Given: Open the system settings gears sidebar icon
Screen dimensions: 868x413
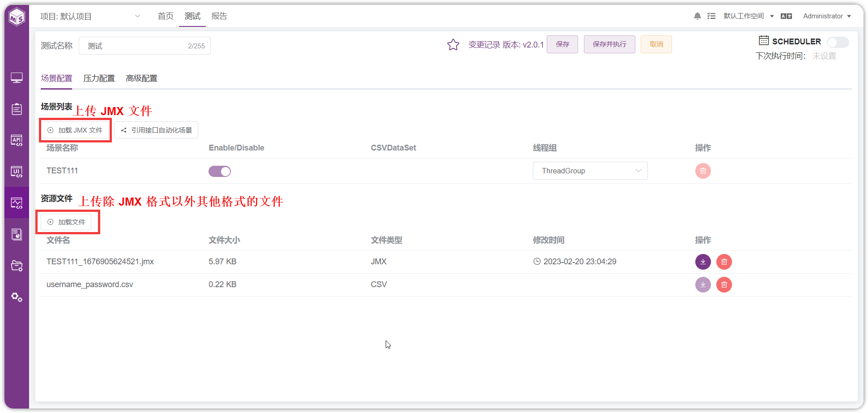Looking at the screenshot, I should point(17,297).
